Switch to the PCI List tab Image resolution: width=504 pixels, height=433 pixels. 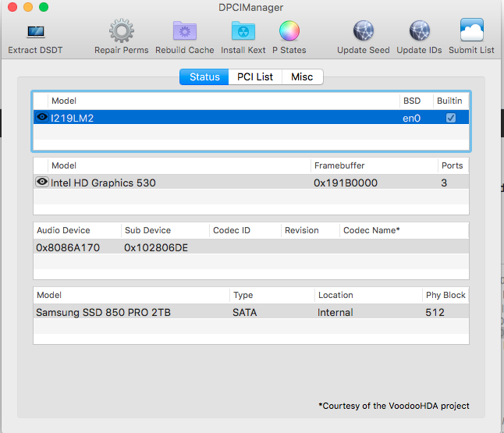click(255, 77)
